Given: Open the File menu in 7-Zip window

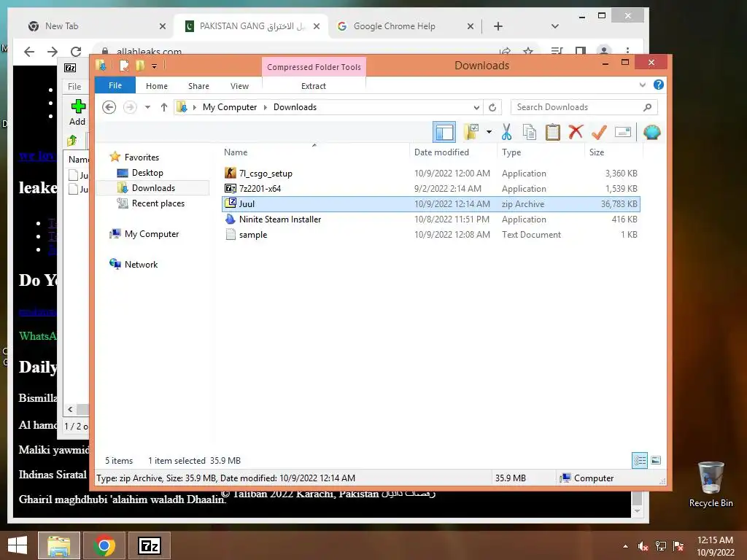Looking at the screenshot, I should [74, 86].
